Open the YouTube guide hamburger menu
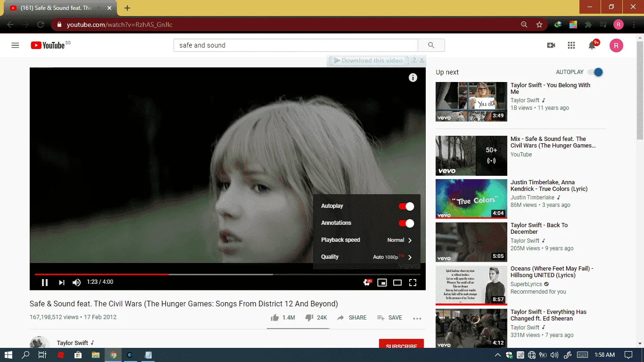Viewport: 644px width, 362px height. [x=15, y=45]
